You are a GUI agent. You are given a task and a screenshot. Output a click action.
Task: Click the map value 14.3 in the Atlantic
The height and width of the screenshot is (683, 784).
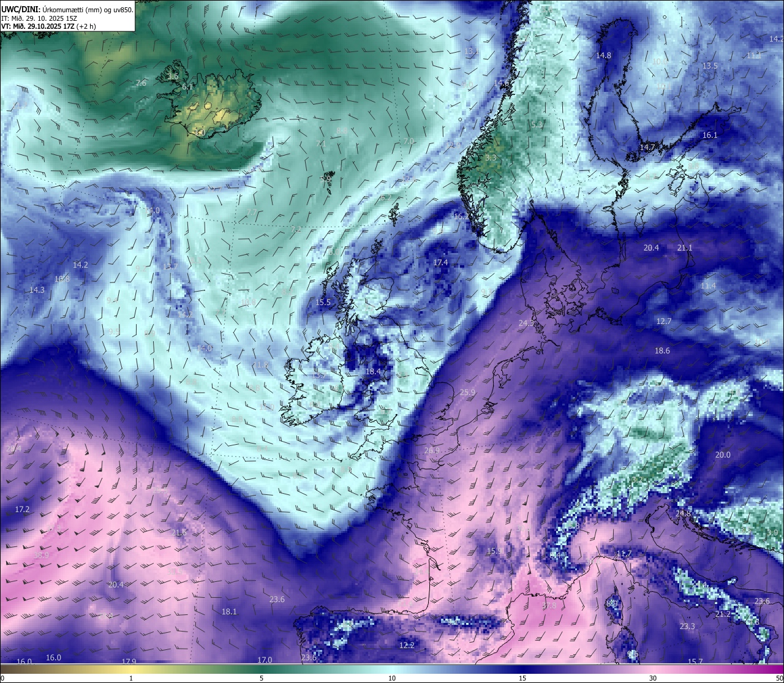(37, 290)
